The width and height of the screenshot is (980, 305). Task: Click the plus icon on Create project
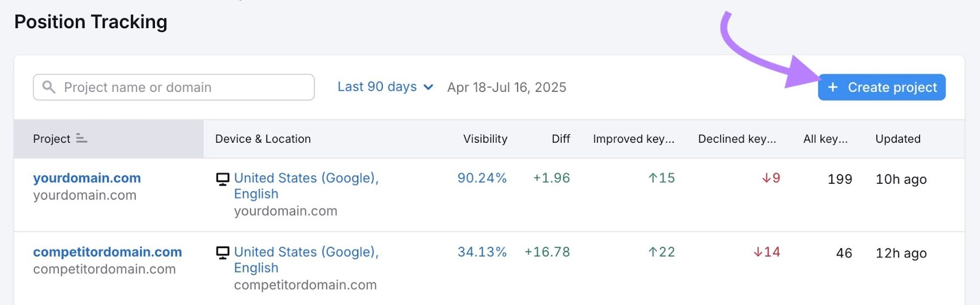tap(833, 88)
